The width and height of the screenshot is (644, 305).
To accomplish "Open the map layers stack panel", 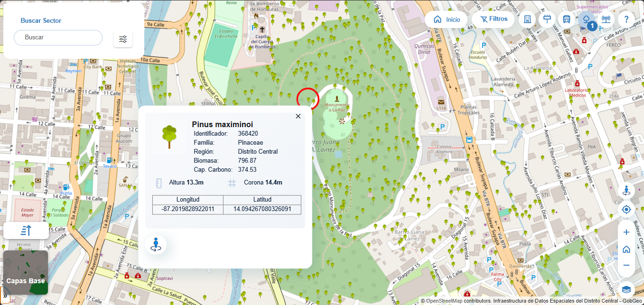I will (626, 289).
